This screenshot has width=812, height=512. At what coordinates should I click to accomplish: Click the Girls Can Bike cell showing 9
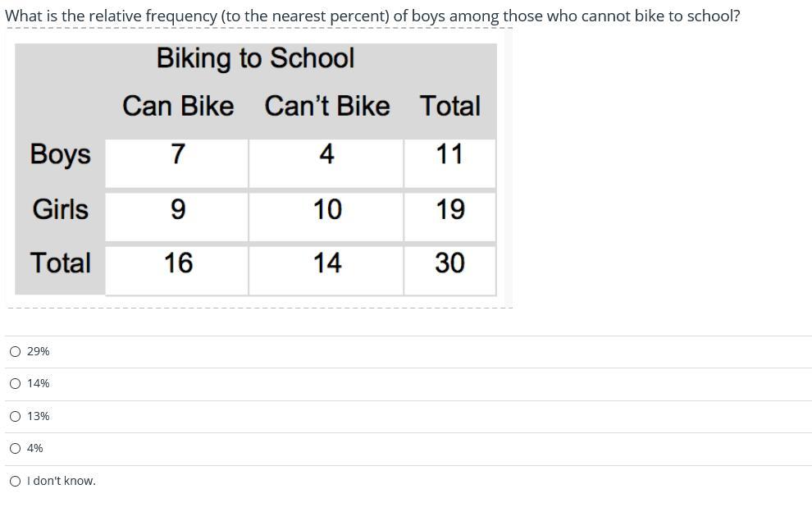(176, 217)
